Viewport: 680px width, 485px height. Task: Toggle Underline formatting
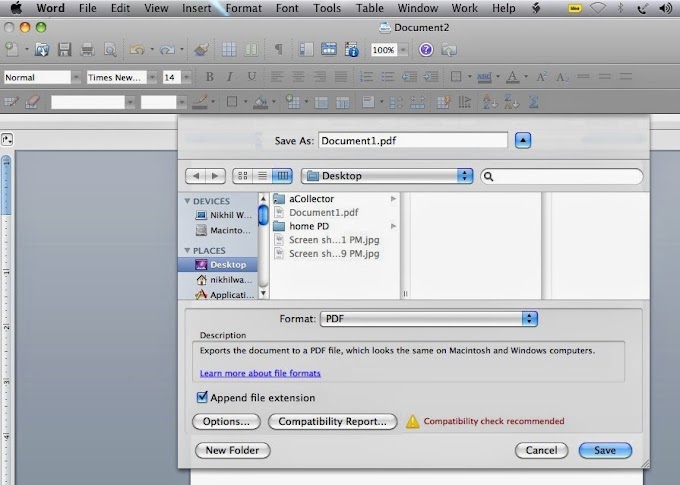pyautogui.click(x=252, y=77)
